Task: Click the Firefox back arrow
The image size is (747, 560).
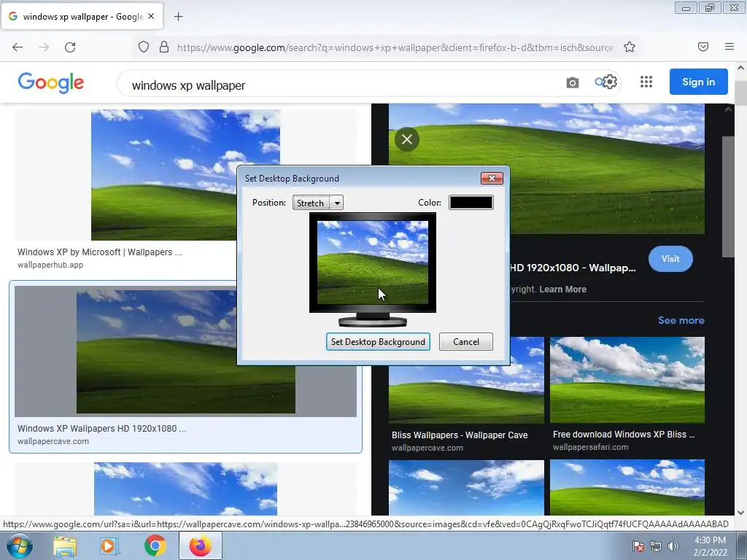Action: tap(18, 47)
